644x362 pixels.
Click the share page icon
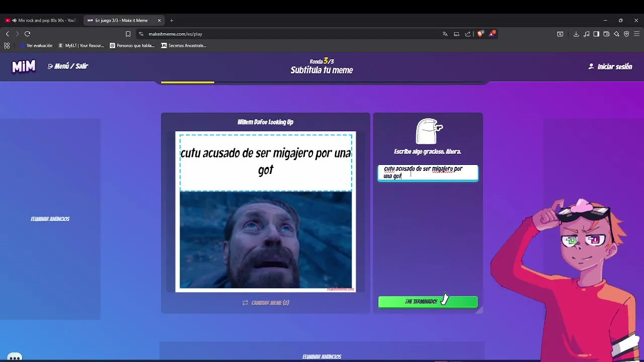468,34
